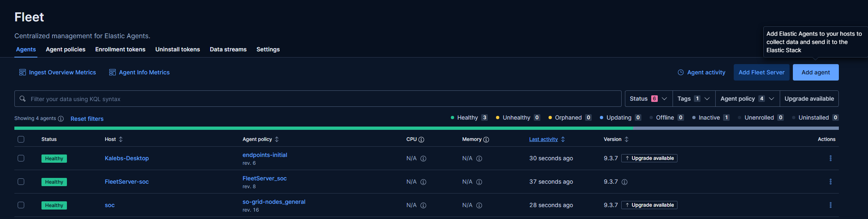Click info icon next to Showing 4 agents

pyautogui.click(x=61, y=119)
